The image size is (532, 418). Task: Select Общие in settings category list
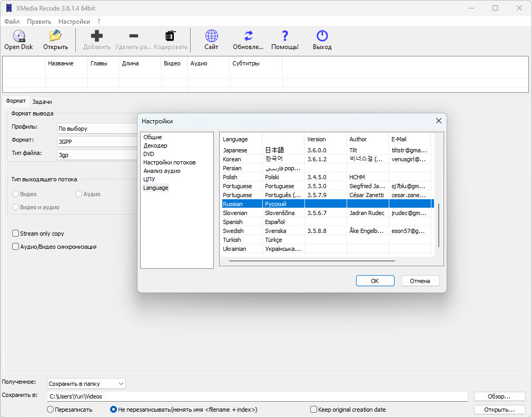(153, 137)
